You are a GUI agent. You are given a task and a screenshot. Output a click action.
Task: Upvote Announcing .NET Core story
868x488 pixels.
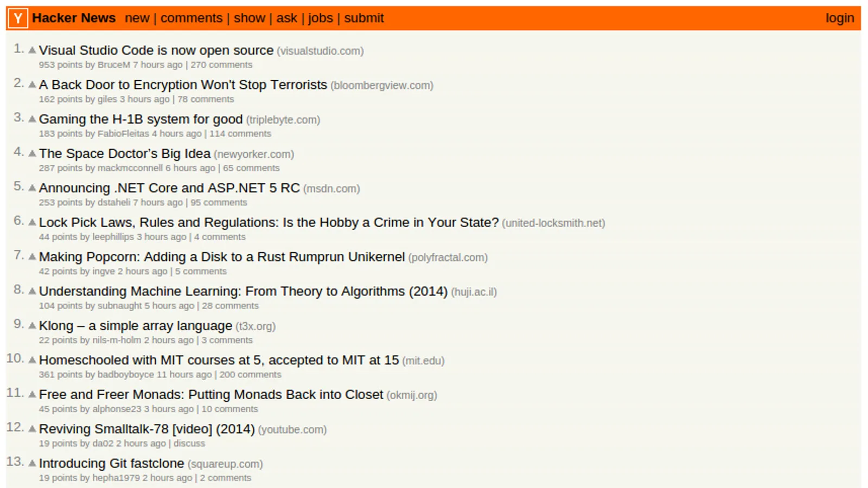point(33,188)
